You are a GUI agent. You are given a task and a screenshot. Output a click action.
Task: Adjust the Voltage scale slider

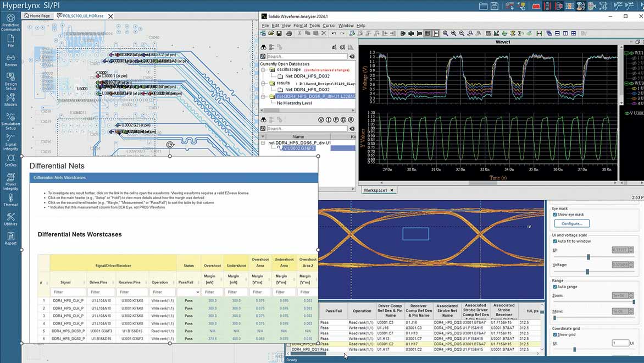(x=587, y=272)
